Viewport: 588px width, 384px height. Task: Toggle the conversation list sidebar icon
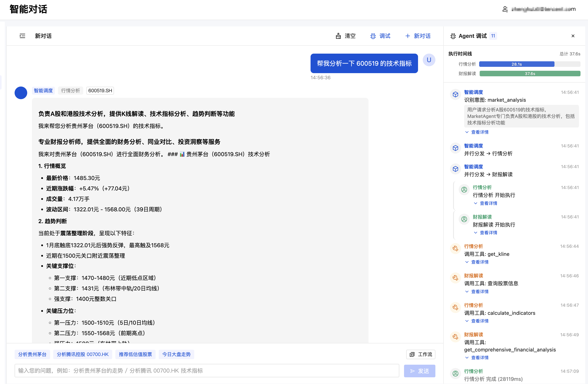[x=22, y=36]
